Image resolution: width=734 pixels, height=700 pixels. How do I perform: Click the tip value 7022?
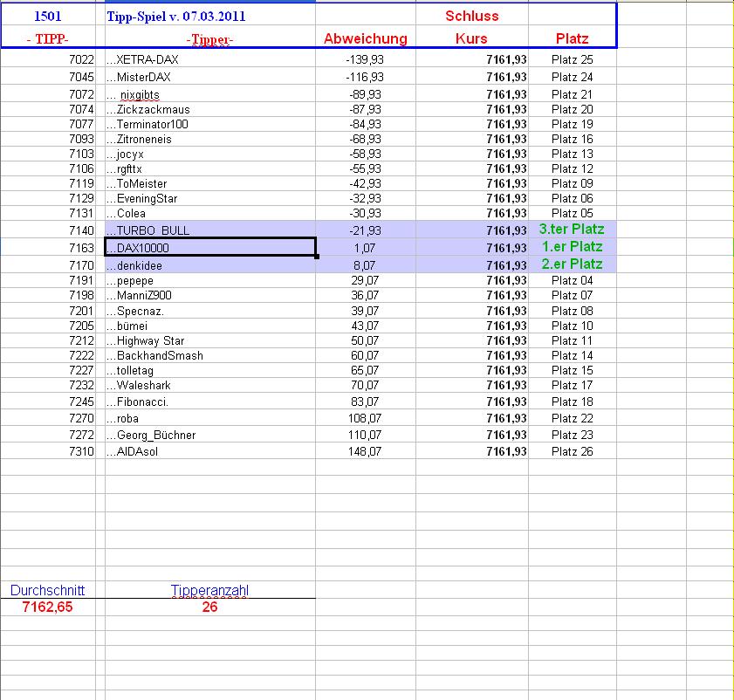tap(48, 59)
